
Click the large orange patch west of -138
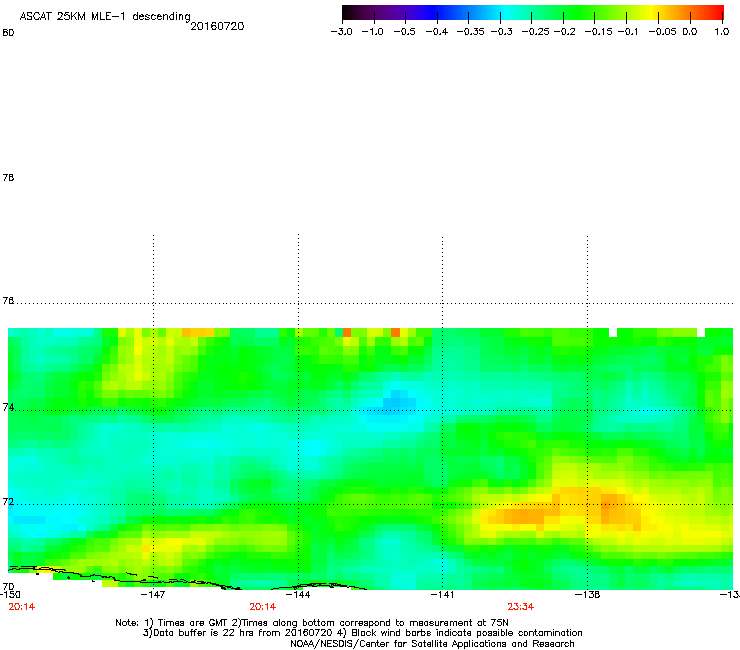[521, 515]
